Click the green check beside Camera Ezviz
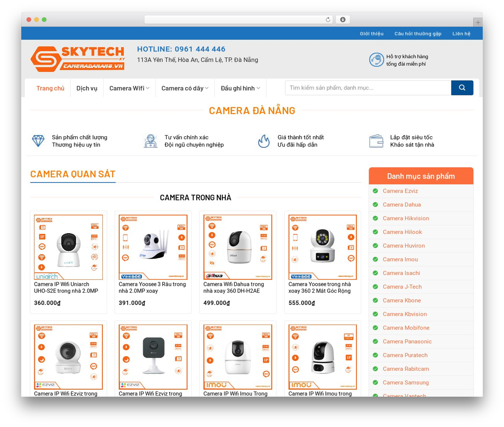Image resolution: width=504 pixels, height=427 pixels. (x=375, y=191)
